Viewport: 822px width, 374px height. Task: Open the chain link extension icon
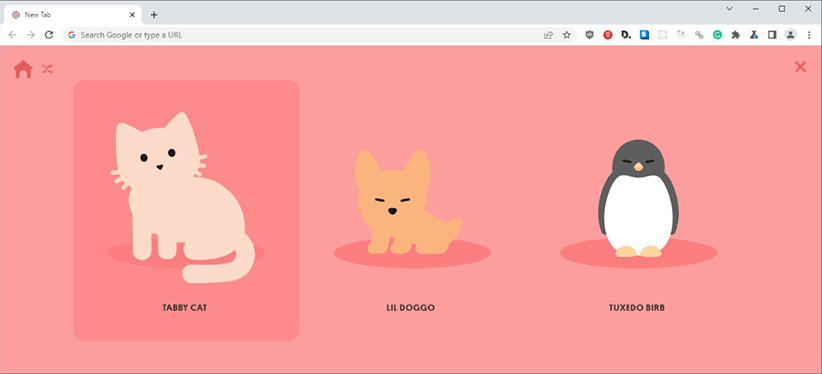(699, 35)
